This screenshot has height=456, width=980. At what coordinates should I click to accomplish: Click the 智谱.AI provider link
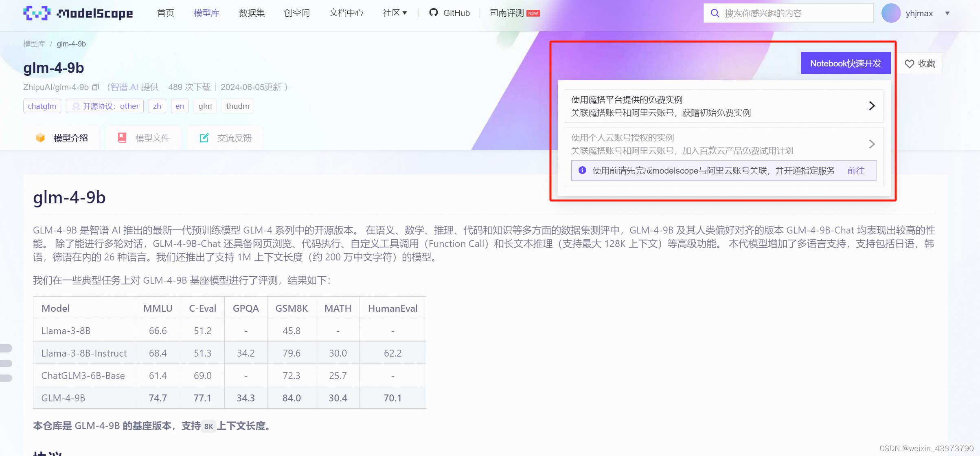pos(124,87)
